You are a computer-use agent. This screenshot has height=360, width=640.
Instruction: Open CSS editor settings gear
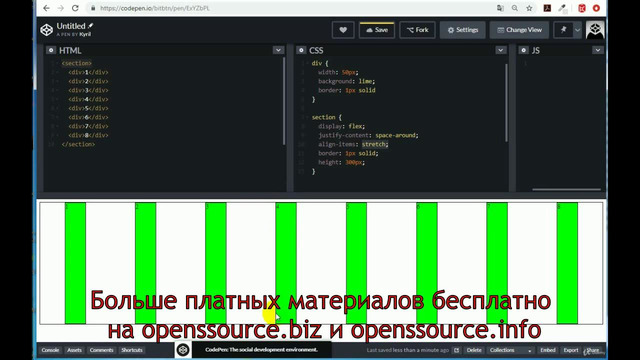[301, 50]
